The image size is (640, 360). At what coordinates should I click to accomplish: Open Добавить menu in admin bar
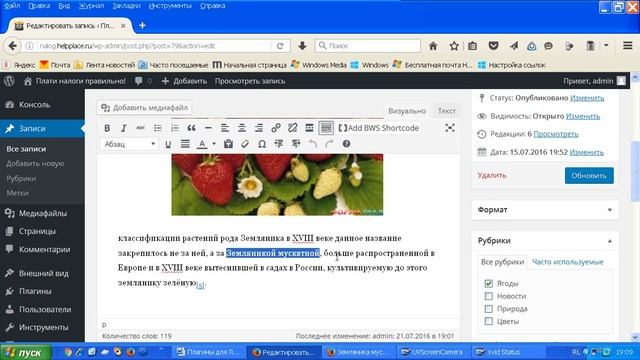(x=184, y=81)
